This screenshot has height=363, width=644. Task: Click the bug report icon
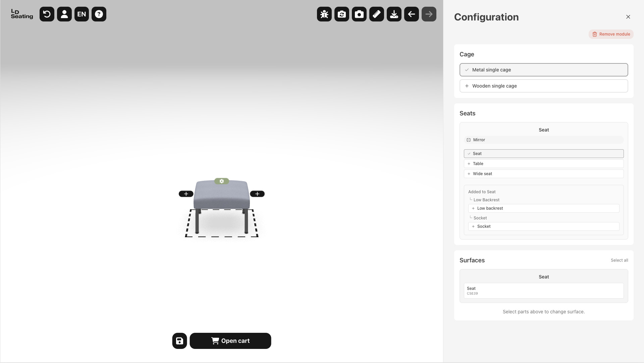pyautogui.click(x=324, y=14)
